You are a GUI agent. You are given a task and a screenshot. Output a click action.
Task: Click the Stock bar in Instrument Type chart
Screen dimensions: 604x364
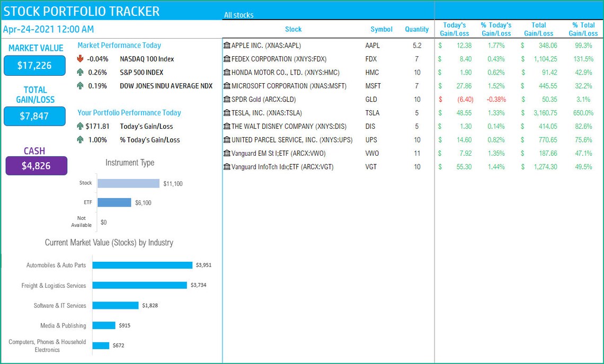128,183
